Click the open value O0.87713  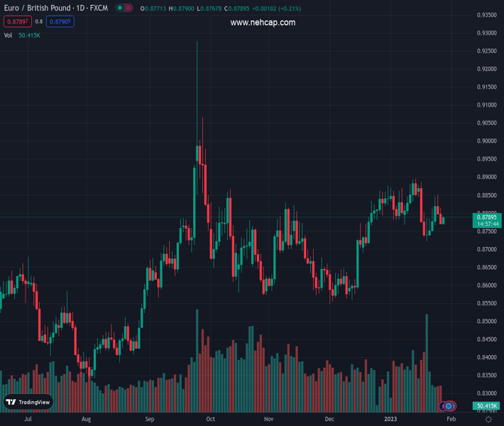click(x=153, y=9)
